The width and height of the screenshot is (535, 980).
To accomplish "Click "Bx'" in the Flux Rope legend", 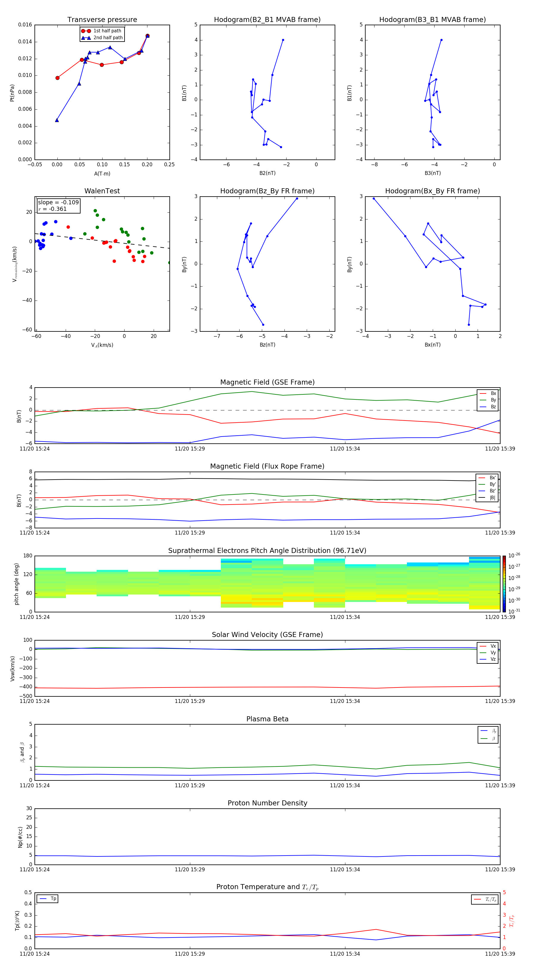I will pyautogui.click(x=487, y=478).
